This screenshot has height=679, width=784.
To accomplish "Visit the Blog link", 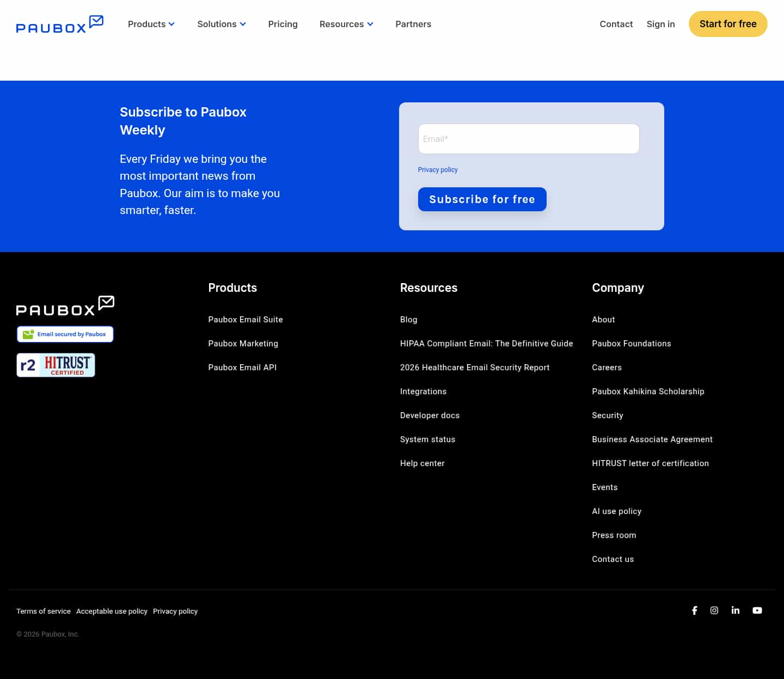I will pos(409,320).
